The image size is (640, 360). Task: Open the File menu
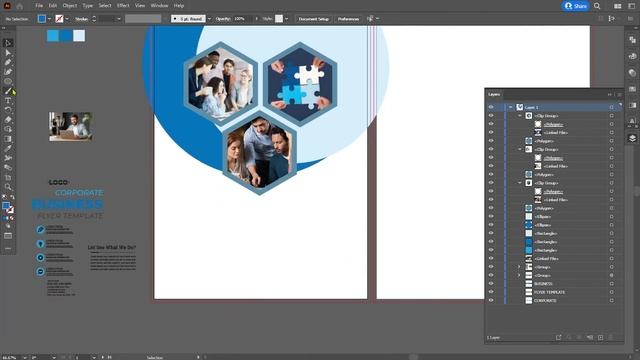pos(39,6)
